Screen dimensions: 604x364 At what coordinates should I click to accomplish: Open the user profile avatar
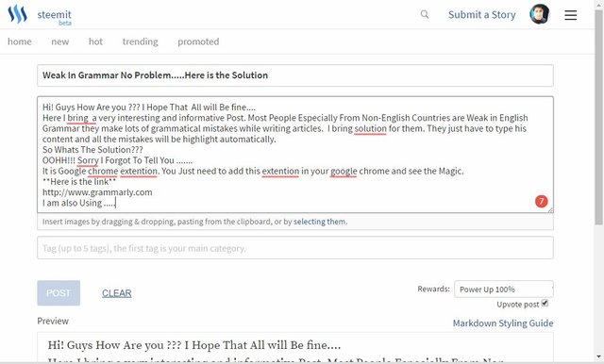click(539, 14)
